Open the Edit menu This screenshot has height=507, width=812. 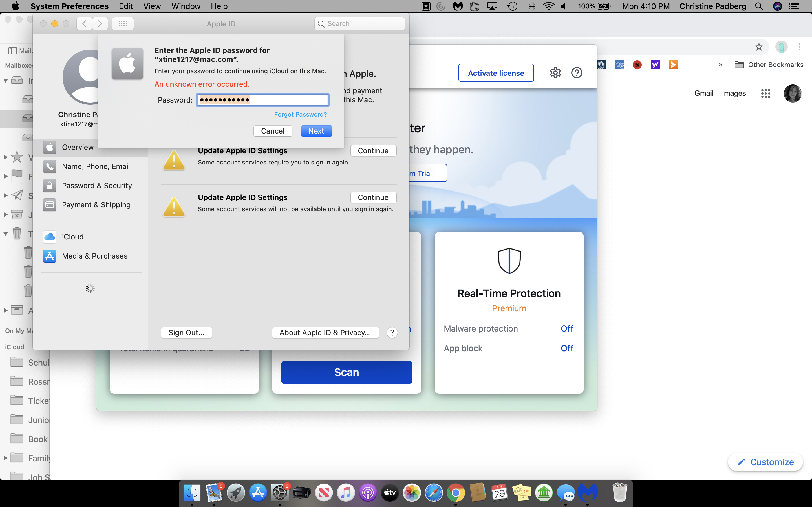click(x=125, y=6)
